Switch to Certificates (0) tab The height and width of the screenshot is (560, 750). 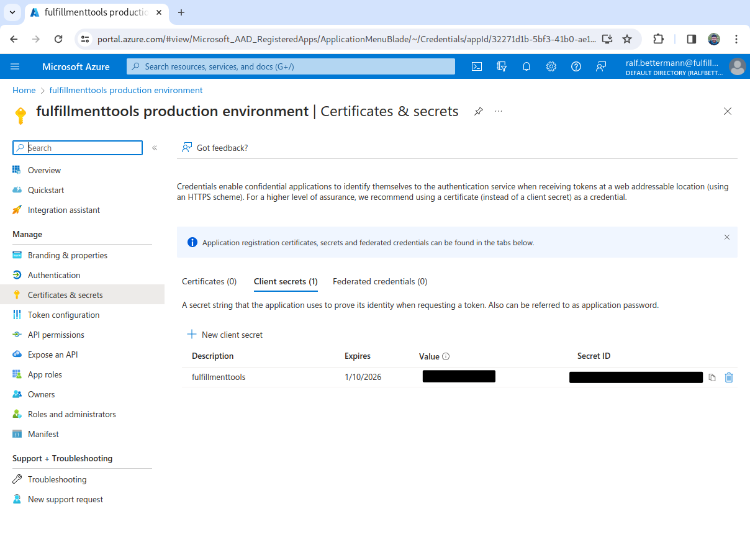pyautogui.click(x=209, y=281)
